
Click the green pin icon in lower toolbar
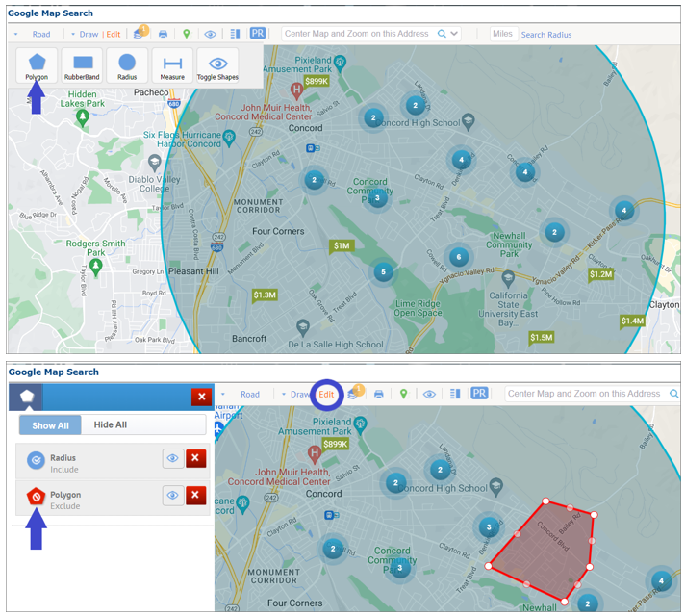404,394
